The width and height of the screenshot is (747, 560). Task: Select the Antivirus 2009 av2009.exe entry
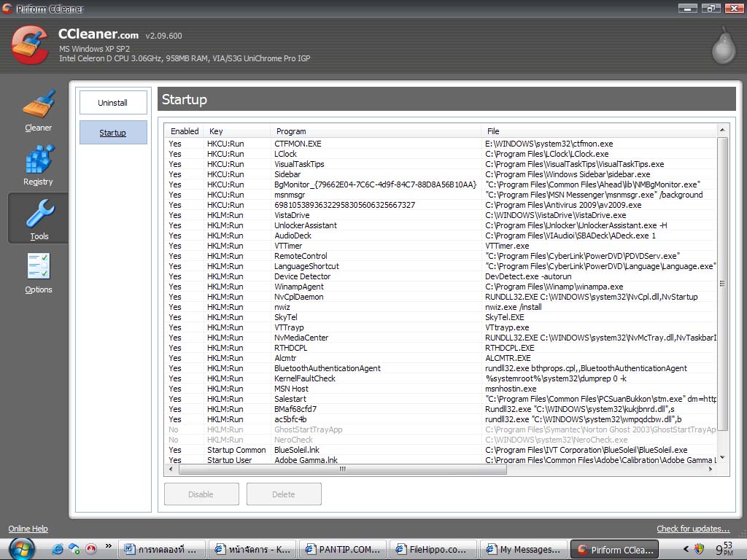[440, 205]
